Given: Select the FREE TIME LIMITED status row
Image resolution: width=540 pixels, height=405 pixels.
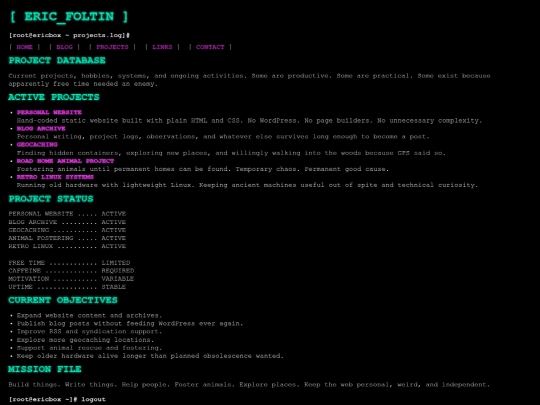Looking at the screenshot, I should (x=69, y=263).
